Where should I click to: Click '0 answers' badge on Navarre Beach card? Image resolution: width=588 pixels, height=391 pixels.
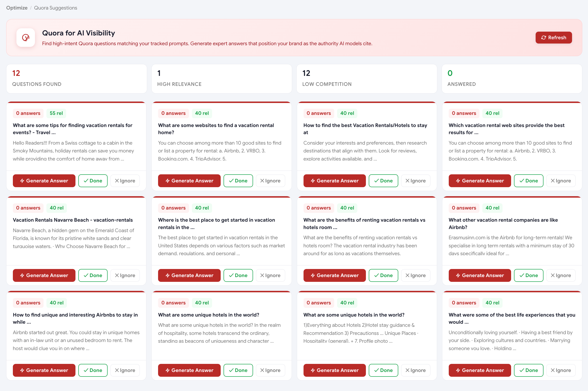point(28,208)
